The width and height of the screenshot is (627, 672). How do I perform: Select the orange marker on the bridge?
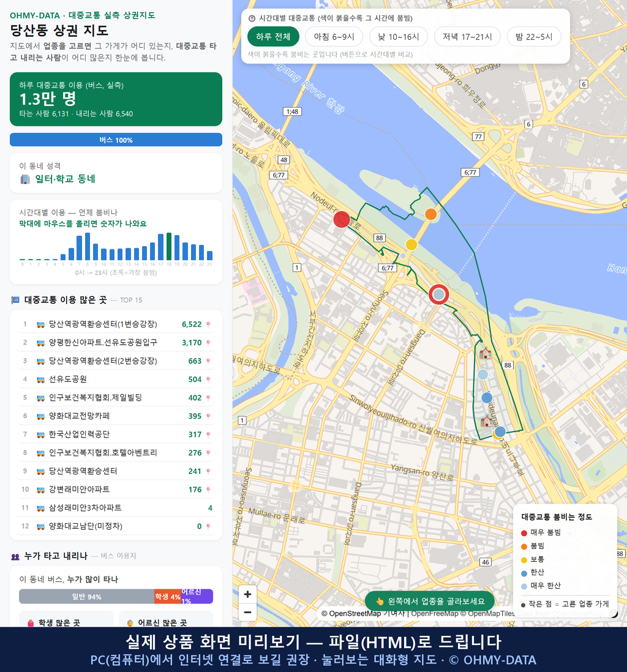pyautogui.click(x=430, y=214)
